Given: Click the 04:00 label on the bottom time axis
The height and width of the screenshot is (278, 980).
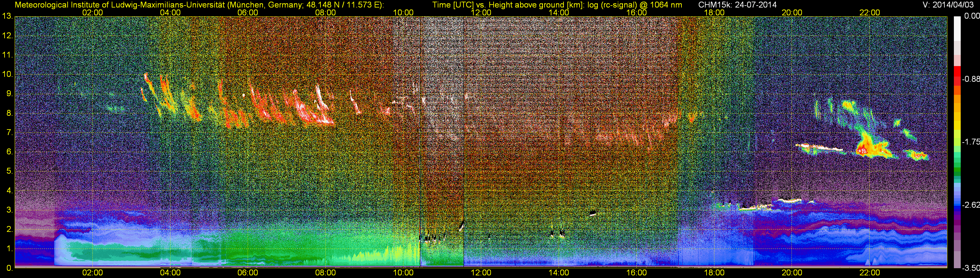Looking at the screenshot, I should [x=170, y=273].
